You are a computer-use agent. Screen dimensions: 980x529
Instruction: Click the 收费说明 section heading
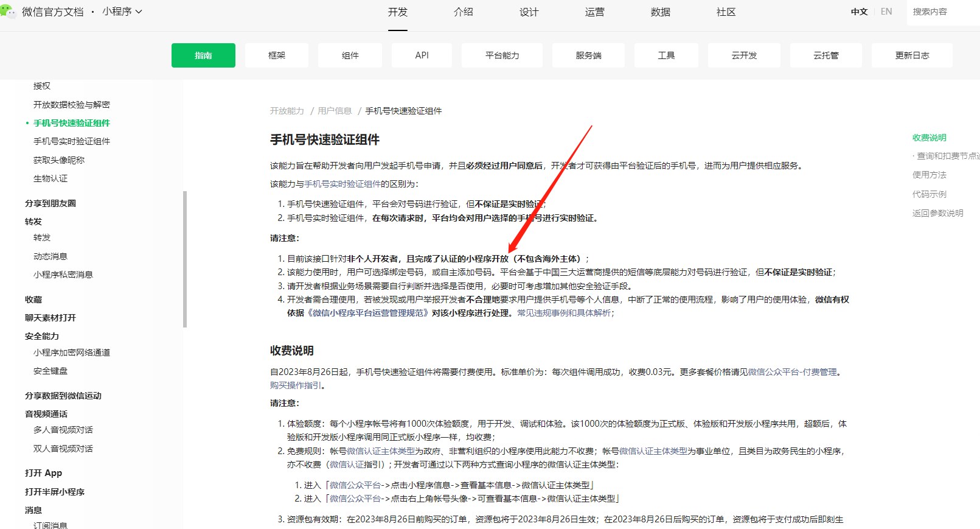coord(292,351)
